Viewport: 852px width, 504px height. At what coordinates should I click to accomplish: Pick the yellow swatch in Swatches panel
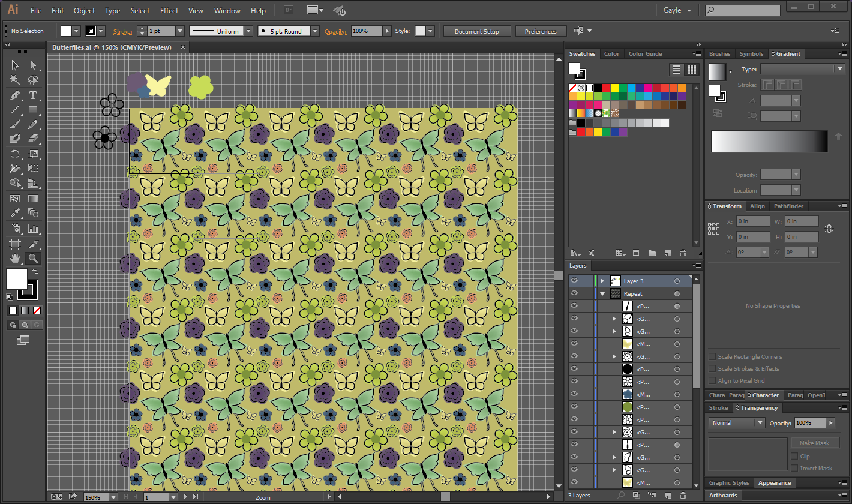614,88
